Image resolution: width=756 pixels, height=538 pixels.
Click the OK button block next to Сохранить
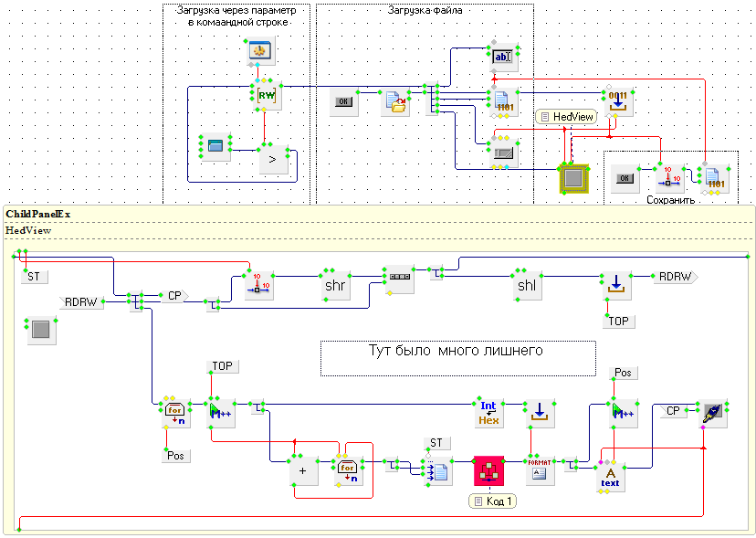coord(625,178)
